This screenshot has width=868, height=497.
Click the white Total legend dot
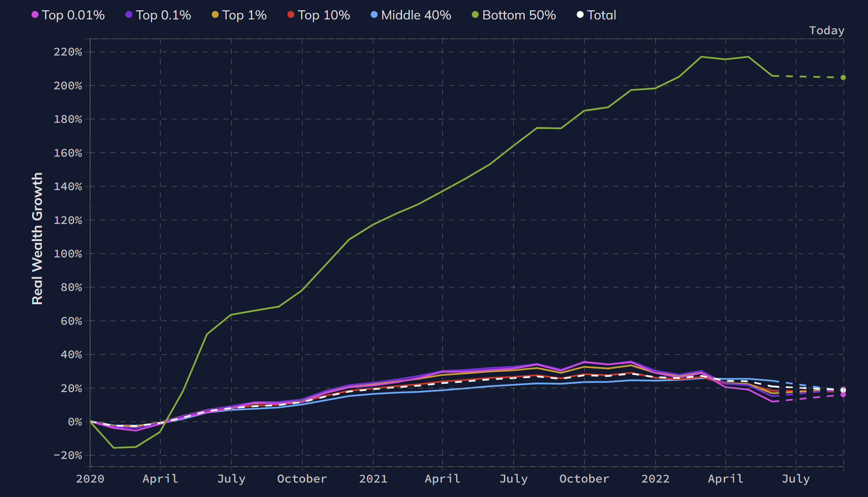pyautogui.click(x=580, y=15)
